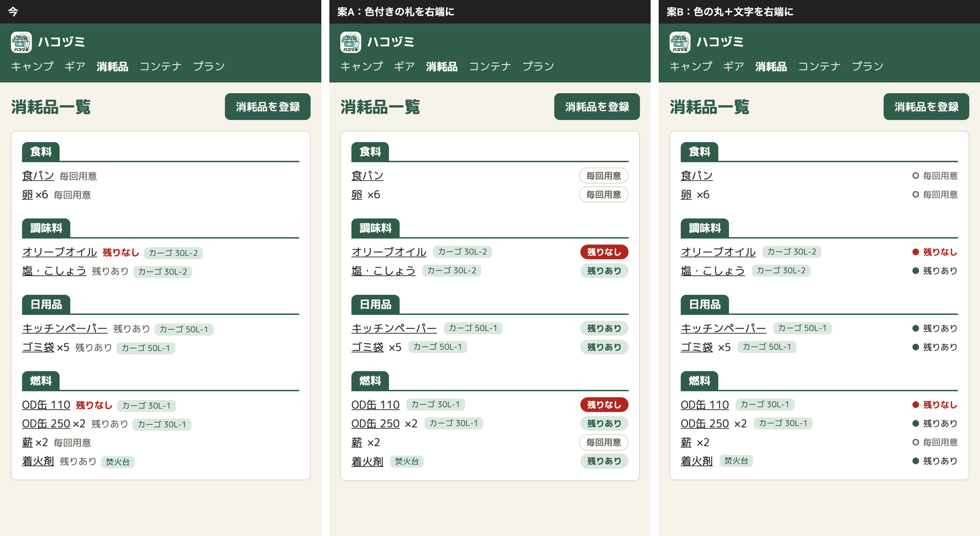
Task: Click 毎回用意 pill for 食パン in 案A
Action: tap(604, 175)
